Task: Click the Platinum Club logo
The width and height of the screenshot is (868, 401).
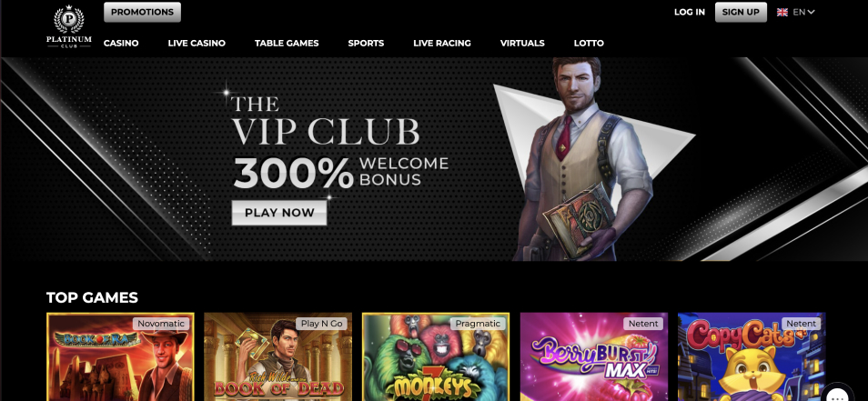Action: [68, 26]
